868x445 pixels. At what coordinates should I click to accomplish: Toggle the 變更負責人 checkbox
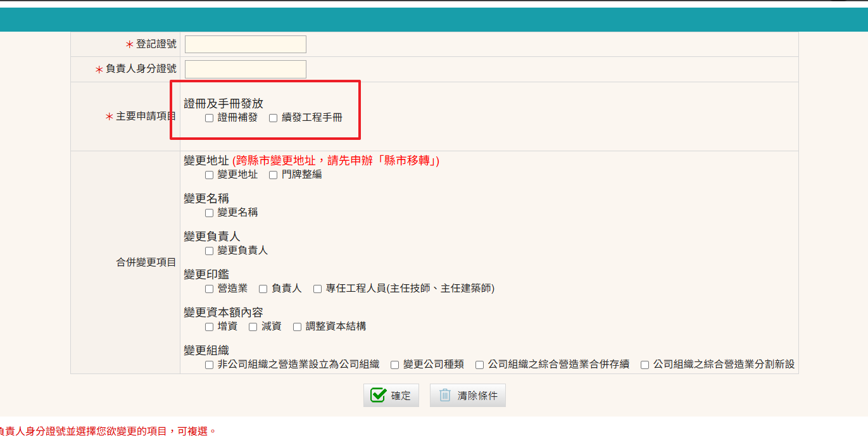pos(210,251)
